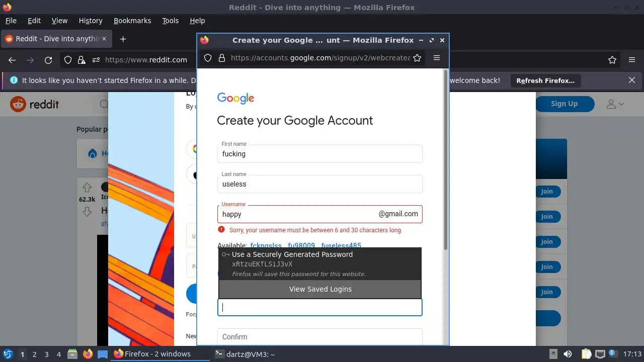Open the Help menu
This screenshot has height=362, width=644.
(x=197, y=21)
